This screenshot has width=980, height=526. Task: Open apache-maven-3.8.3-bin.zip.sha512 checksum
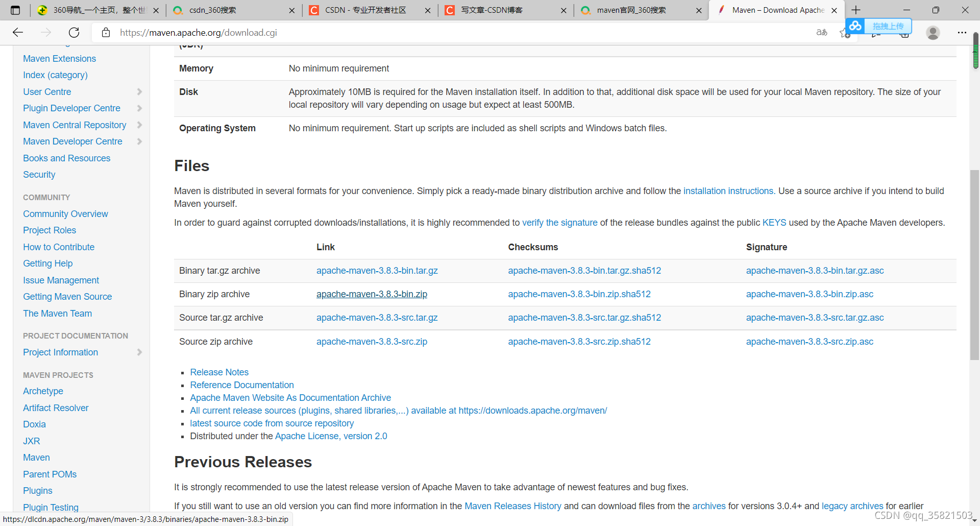click(x=579, y=294)
